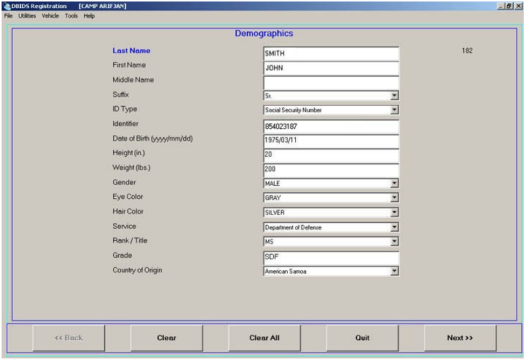
Task: Click the Clear button
Action: pos(166,338)
